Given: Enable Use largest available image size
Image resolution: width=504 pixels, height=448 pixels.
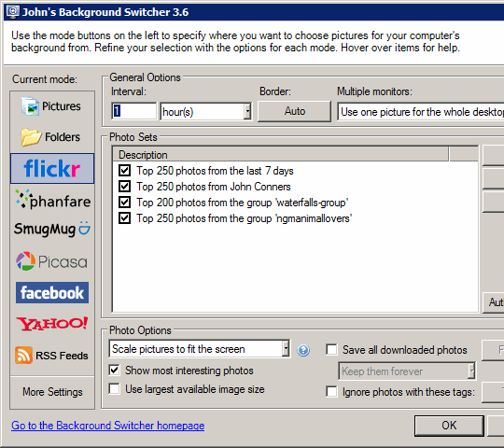Looking at the screenshot, I should pyautogui.click(x=115, y=389).
